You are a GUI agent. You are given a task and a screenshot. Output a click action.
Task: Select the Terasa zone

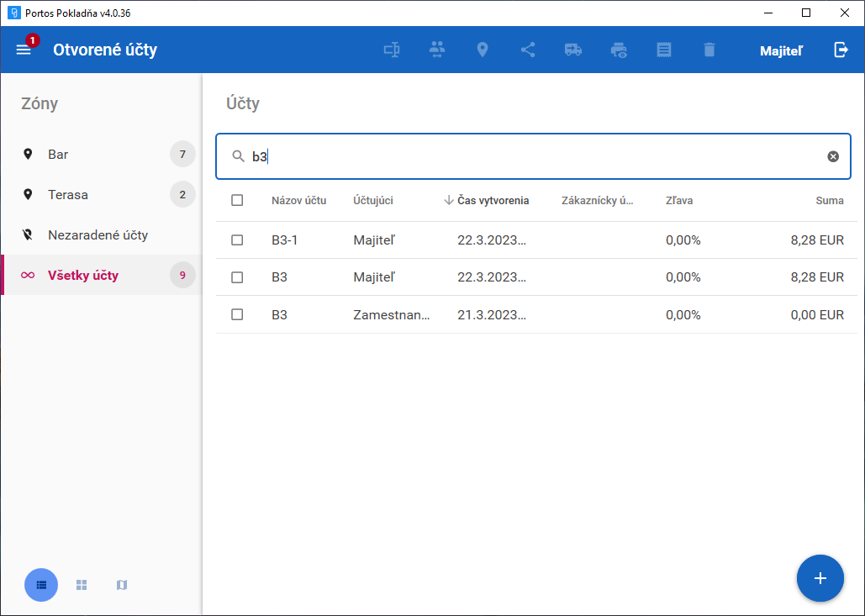click(102, 194)
